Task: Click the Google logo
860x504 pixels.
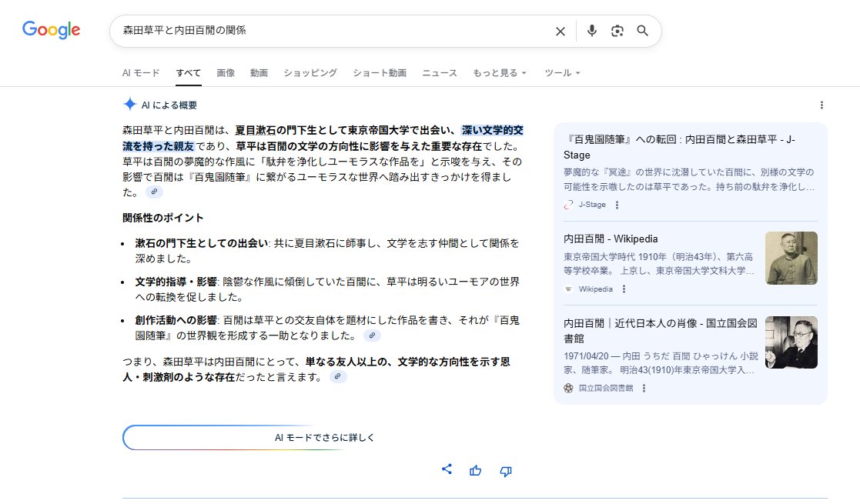Action: coord(51,30)
